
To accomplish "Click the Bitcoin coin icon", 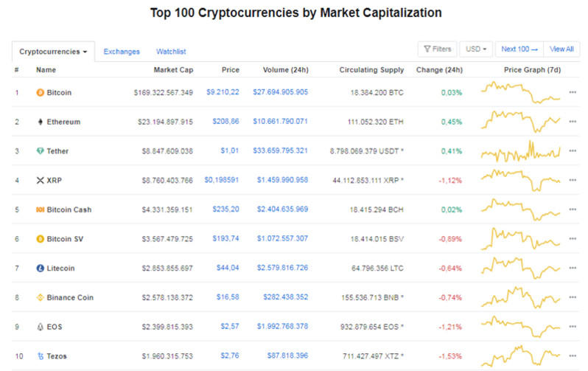I will pos(40,93).
